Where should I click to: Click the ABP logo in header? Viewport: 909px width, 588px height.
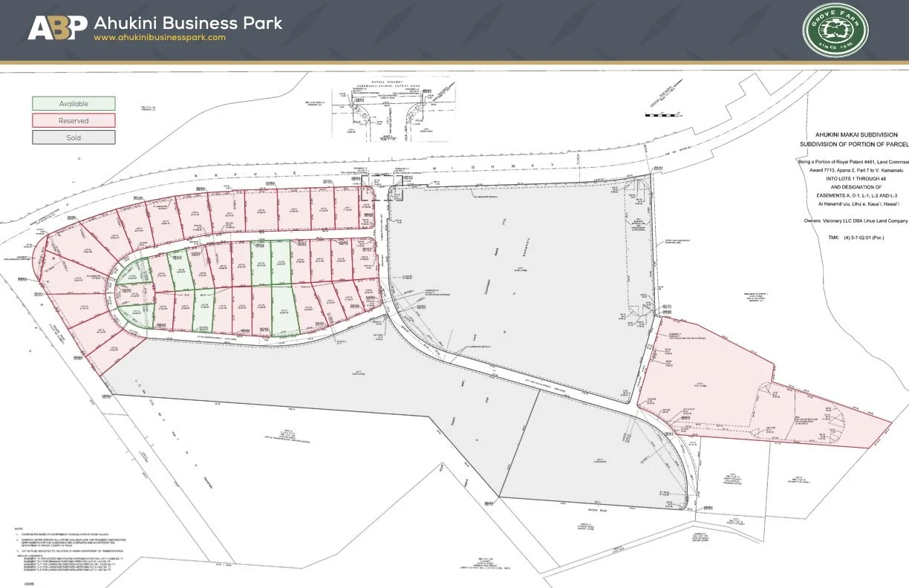point(57,27)
